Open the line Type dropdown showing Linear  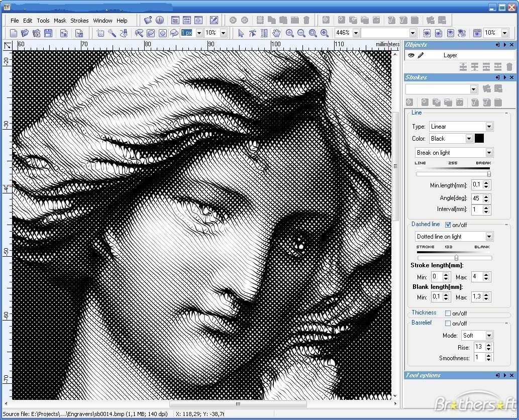pos(489,127)
